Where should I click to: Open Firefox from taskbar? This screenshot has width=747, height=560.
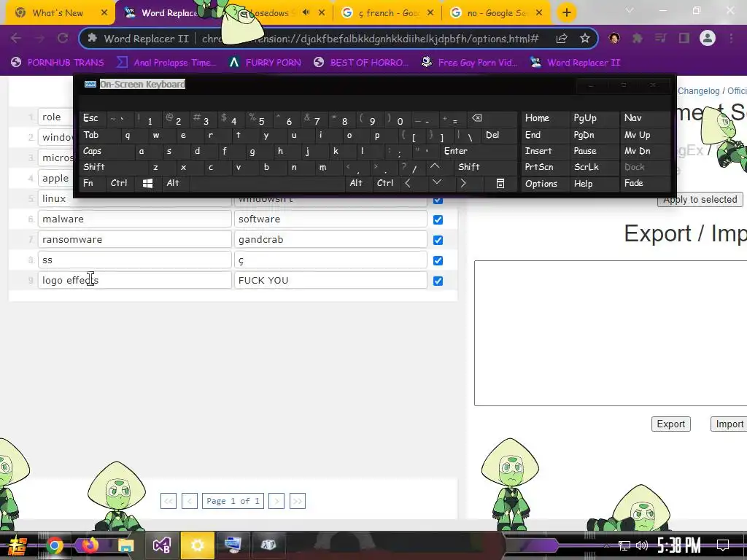point(90,545)
